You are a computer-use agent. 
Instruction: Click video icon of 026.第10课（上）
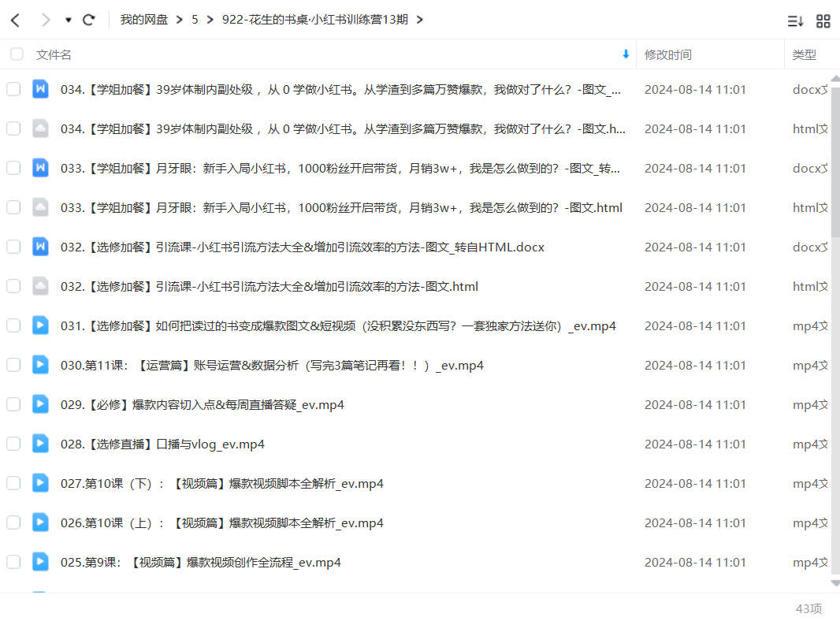pos(40,522)
